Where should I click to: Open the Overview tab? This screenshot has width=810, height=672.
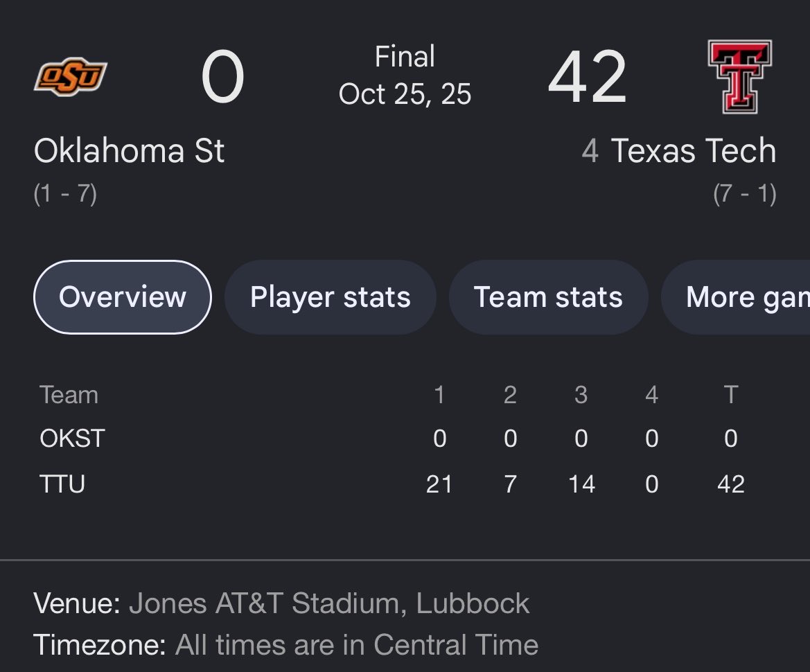(x=123, y=297)
